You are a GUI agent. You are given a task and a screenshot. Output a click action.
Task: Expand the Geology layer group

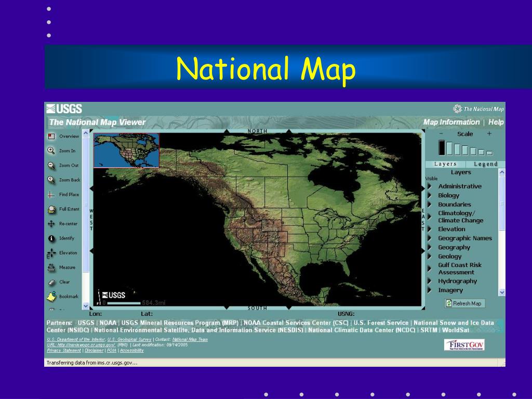pos(430,257)
